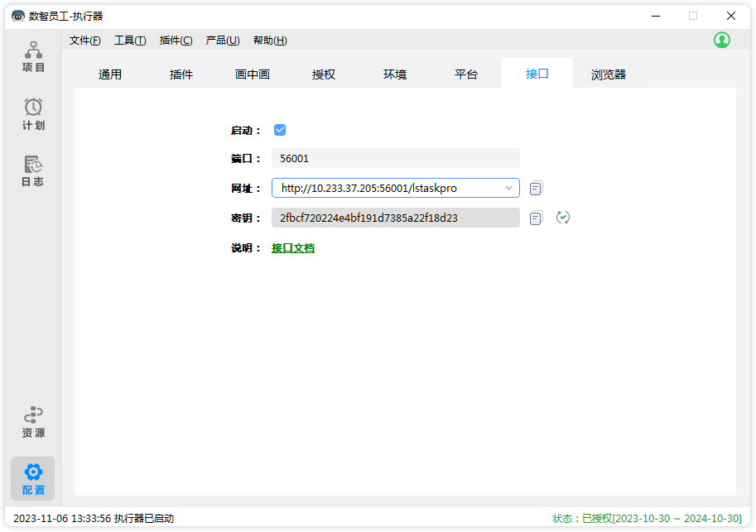Switch to the 授权 tab
The width and height of the screenshot is (756, 532).
point(324,74)
